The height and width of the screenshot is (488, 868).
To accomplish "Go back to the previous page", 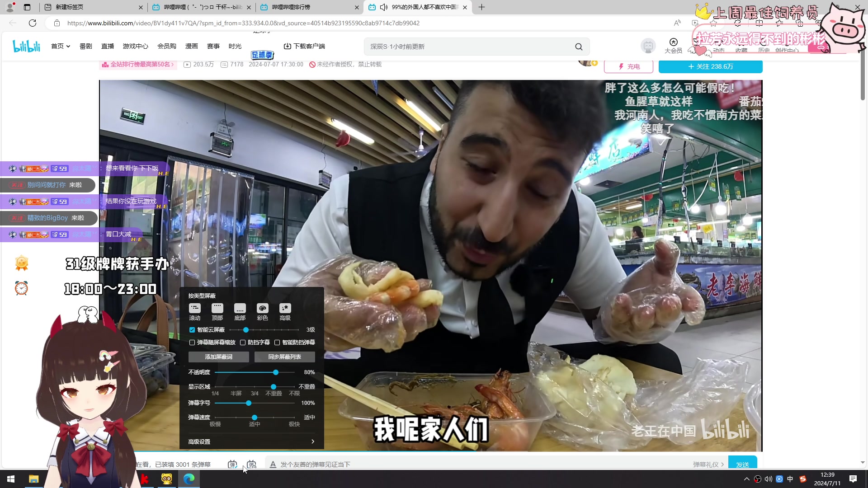I will 13,23.
